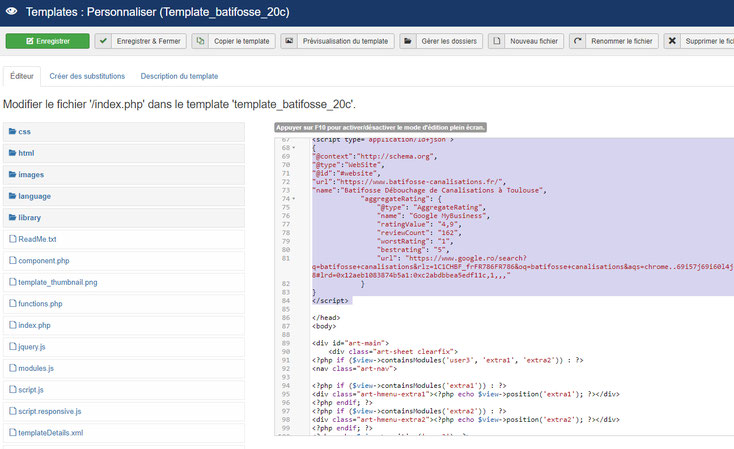Click the copy icon on Copier le template

click(200, 41)
